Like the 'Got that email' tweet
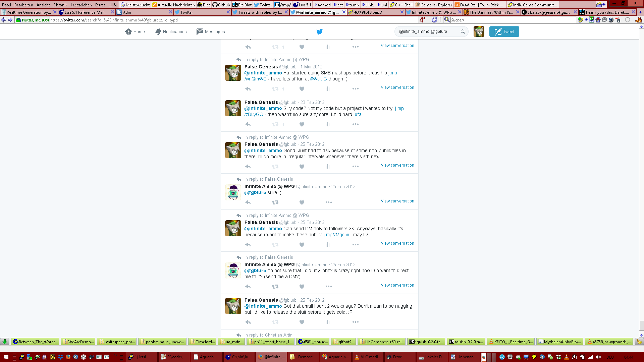 pos(302,322)
